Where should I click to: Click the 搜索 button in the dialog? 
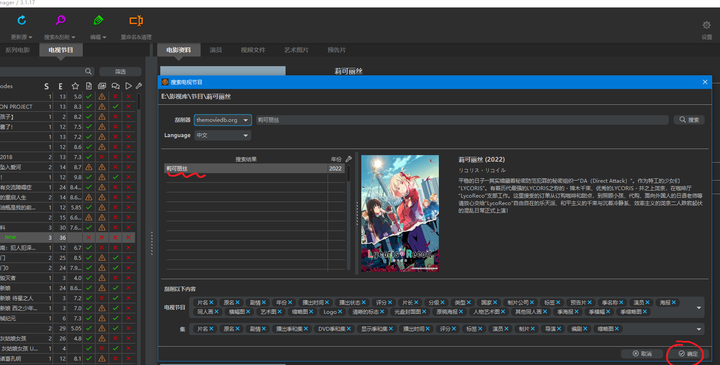point(689,119)
